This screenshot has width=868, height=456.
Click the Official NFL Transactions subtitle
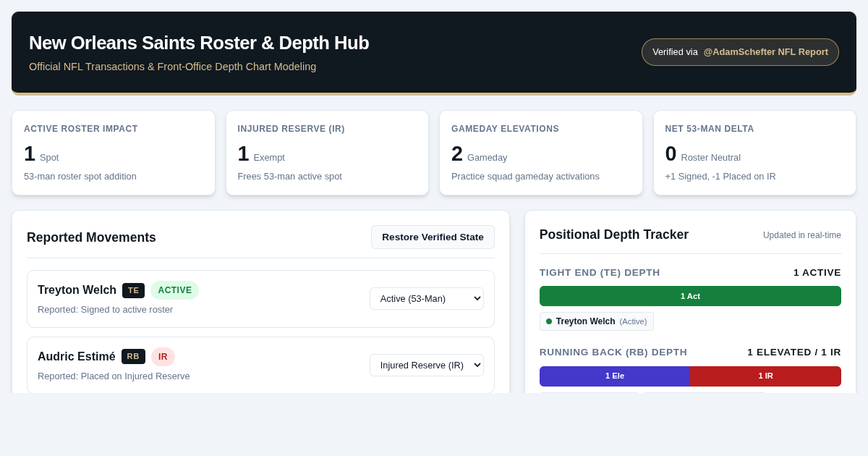[172, 67]
